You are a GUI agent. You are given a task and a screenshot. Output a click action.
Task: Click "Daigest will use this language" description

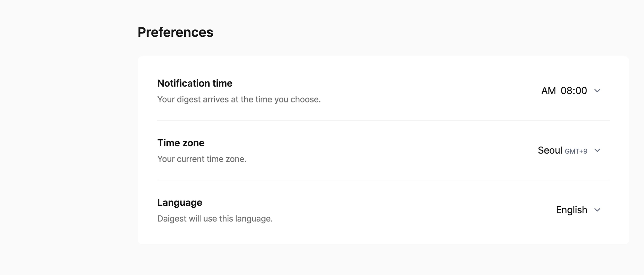[215, 219]
